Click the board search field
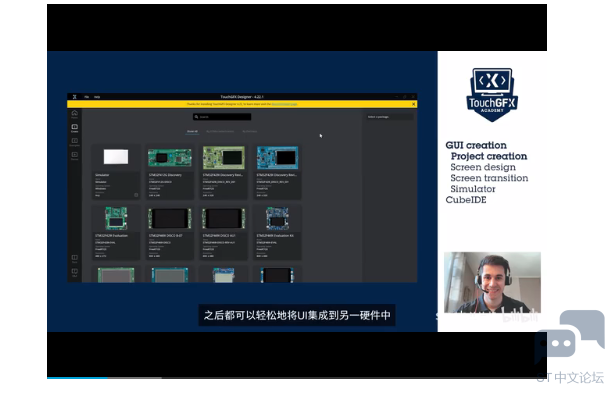The width and height of the screenshot is (613, 393). pos(222,117)
